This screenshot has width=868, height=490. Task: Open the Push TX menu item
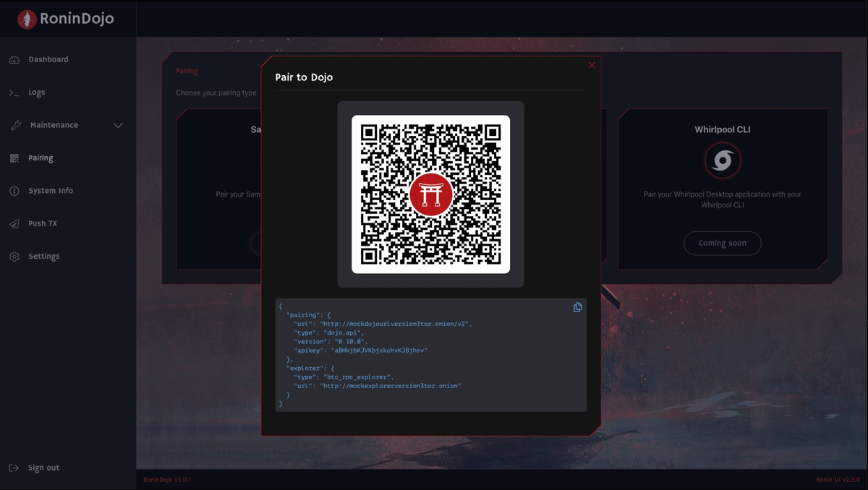43,224
